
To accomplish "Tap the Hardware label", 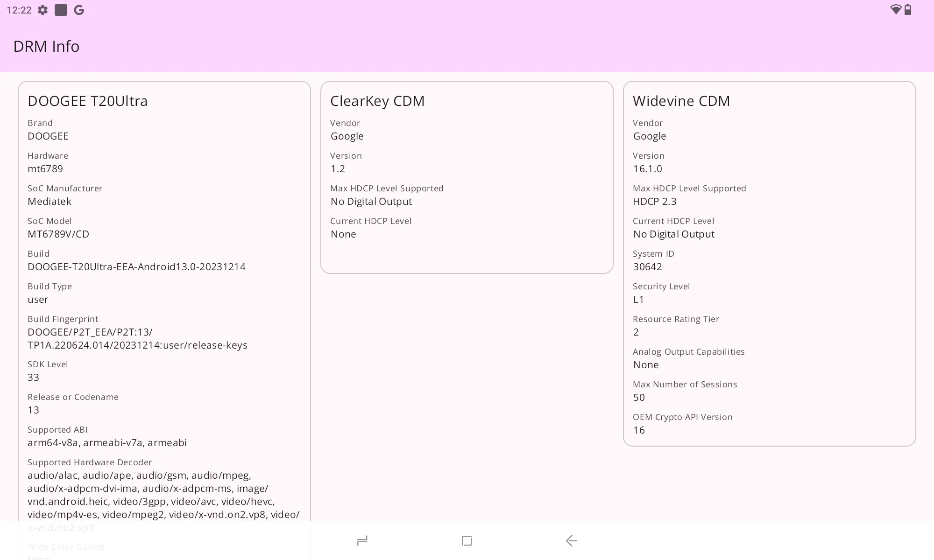I will [x=48, y=156].
